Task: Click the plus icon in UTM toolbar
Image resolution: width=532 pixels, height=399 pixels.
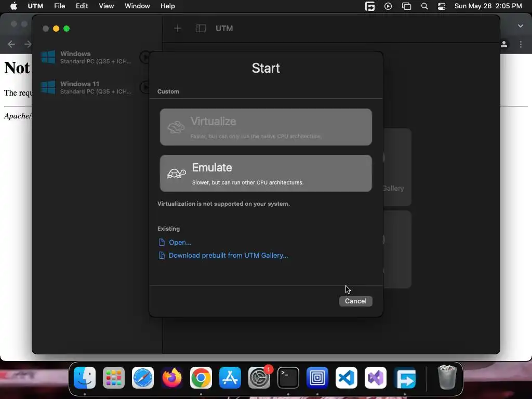Action: (x=178, y=29)
